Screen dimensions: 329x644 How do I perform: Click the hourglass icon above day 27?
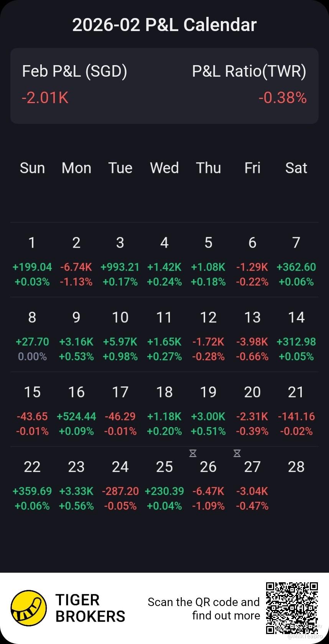coord(237,453)
